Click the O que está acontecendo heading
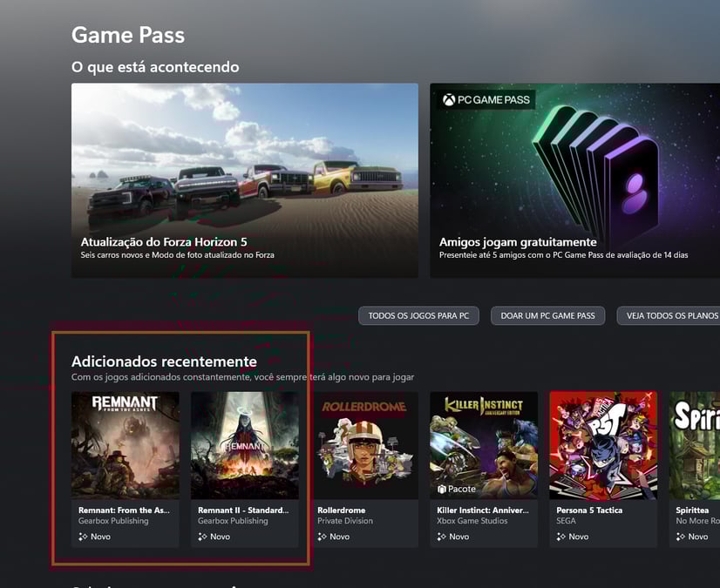 155,67
